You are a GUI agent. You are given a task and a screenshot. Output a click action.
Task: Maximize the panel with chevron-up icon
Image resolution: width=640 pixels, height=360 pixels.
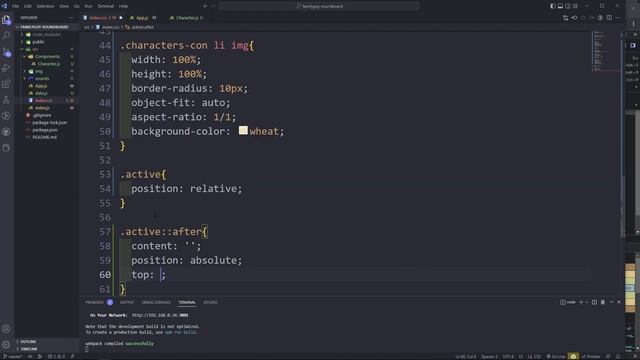pyautogui.click(x=611, y=302)
